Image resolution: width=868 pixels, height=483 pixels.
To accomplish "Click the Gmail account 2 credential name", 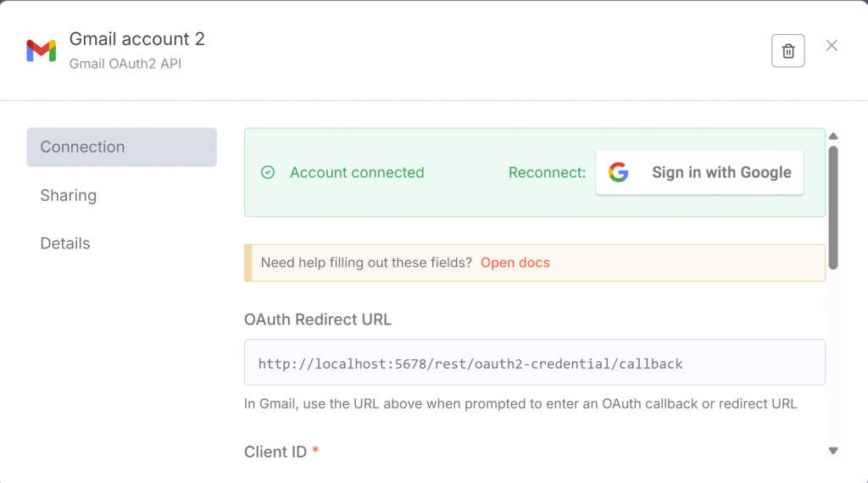I will click(x=136, y=39).
